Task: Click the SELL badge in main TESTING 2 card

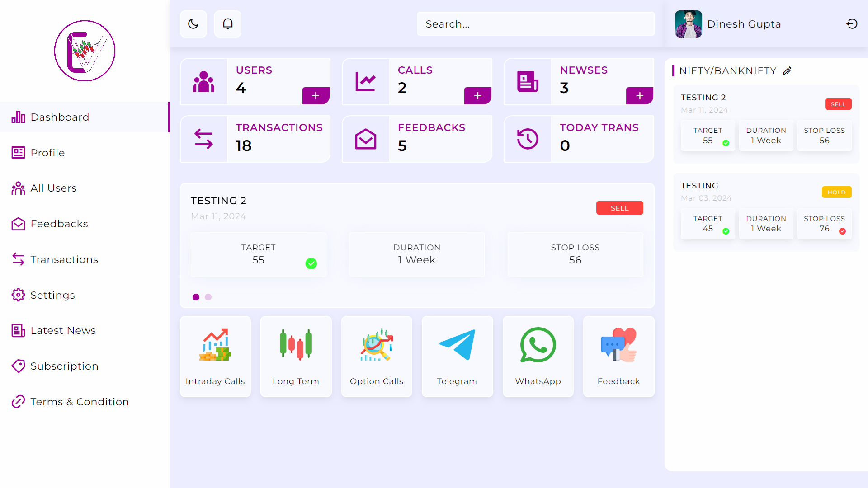Action: pos(619,208)
